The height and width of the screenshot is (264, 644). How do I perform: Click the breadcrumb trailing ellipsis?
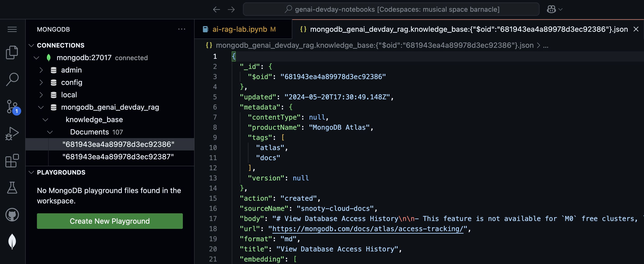(x=546, y=46)
